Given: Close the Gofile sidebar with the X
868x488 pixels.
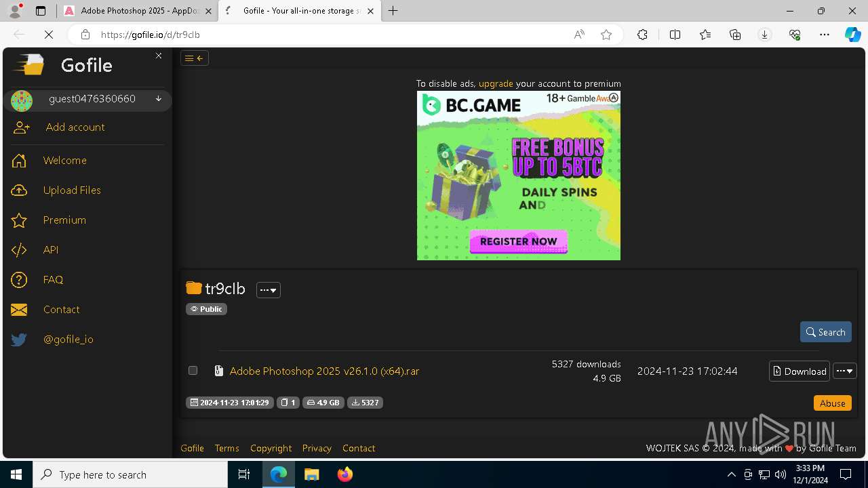Looking at the screenshot, I should pyautogui.click(x=159, y=56).
